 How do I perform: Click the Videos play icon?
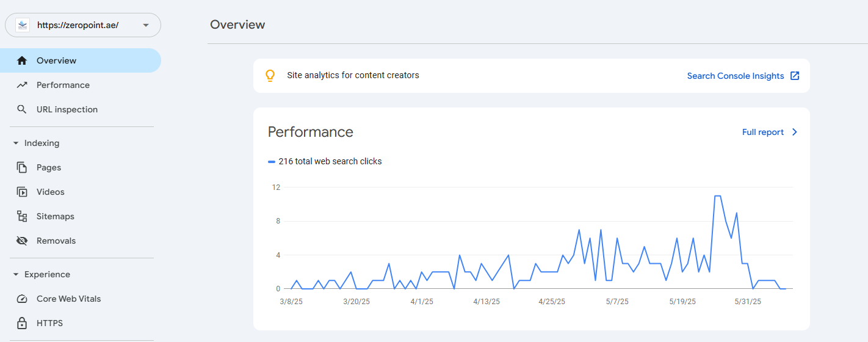[22, 192]
